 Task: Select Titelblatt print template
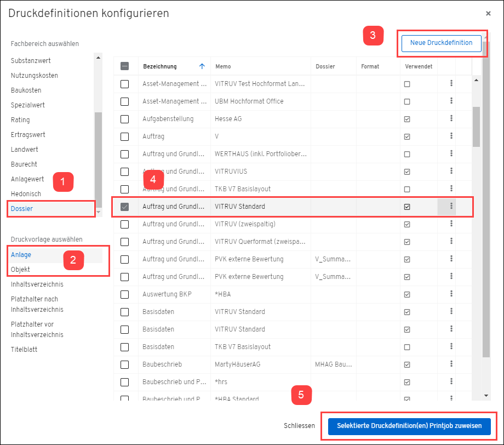coord(24,349)
